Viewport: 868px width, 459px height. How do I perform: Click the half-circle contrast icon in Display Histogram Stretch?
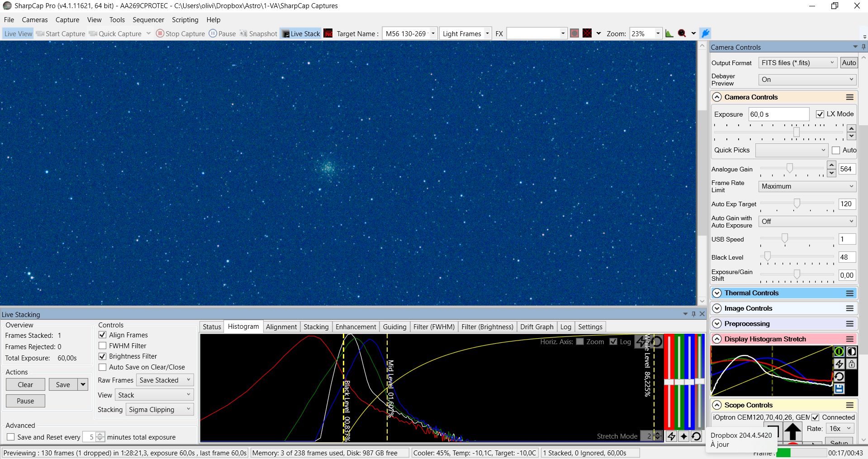(852, 351)
